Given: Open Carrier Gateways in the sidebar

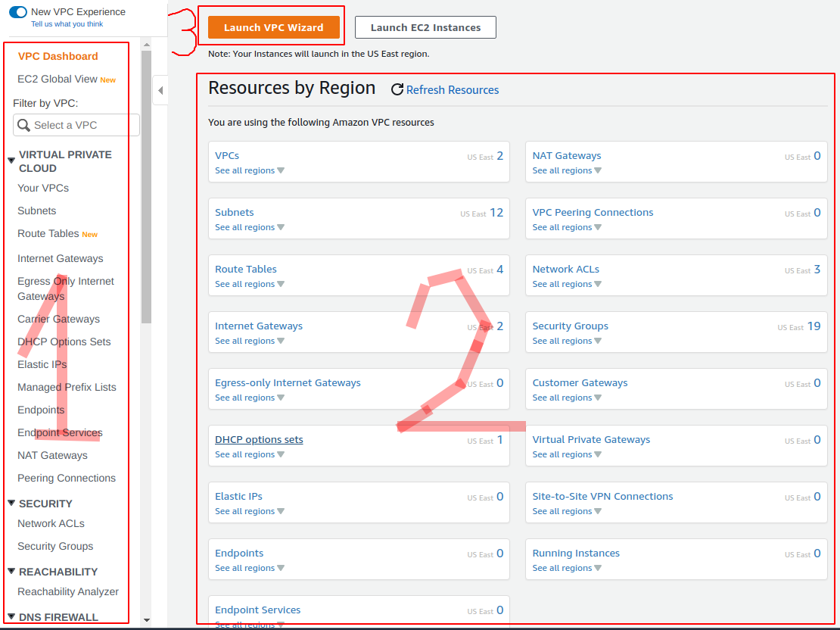Looking at the screenshot, I should (58, 319).
